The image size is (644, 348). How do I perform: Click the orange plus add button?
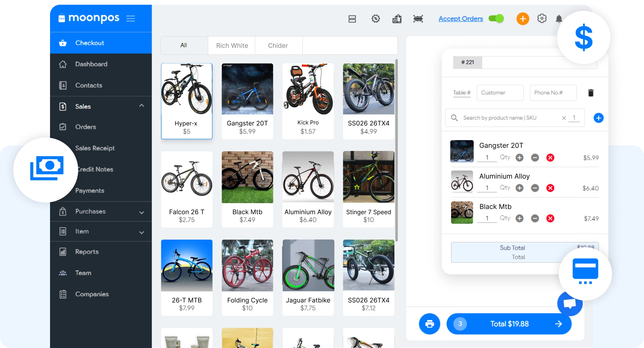point(523,19)
